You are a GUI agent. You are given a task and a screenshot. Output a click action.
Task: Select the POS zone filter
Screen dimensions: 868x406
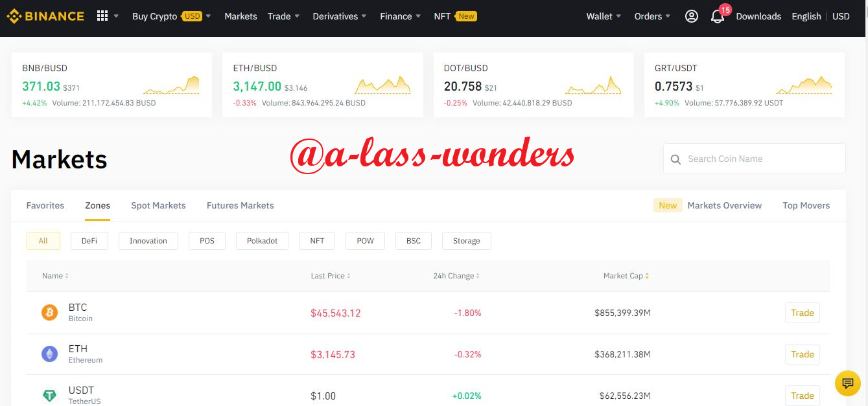point(207,241)
